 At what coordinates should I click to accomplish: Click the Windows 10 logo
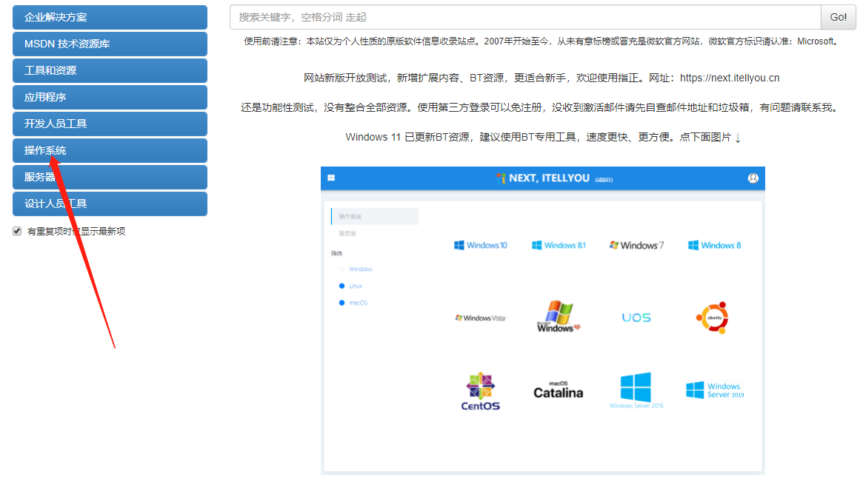[x=481, y=244]
